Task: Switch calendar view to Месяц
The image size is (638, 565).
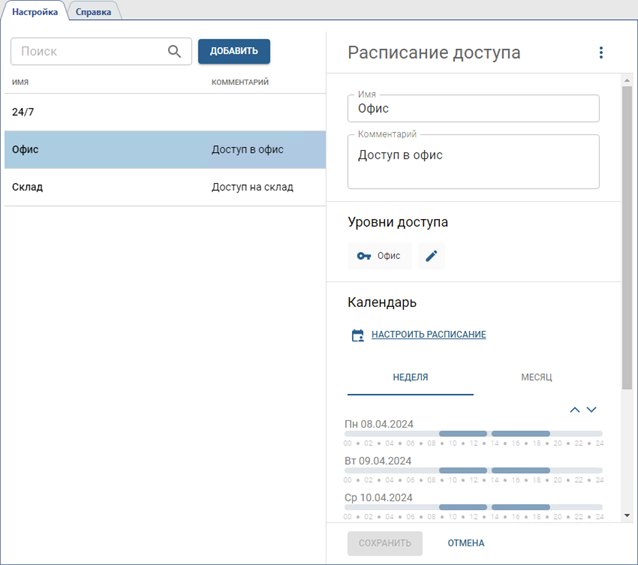Action: [536, 377]
